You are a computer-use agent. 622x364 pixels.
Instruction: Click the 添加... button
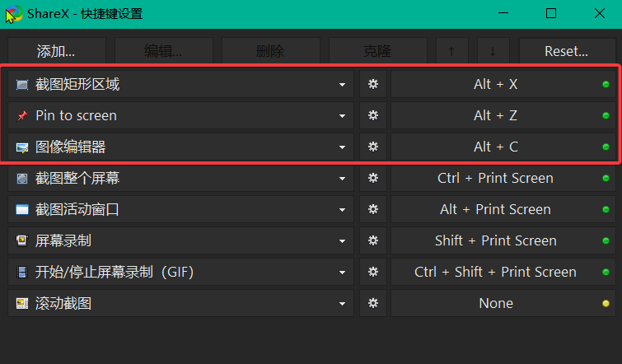click(x=57, y=51)
